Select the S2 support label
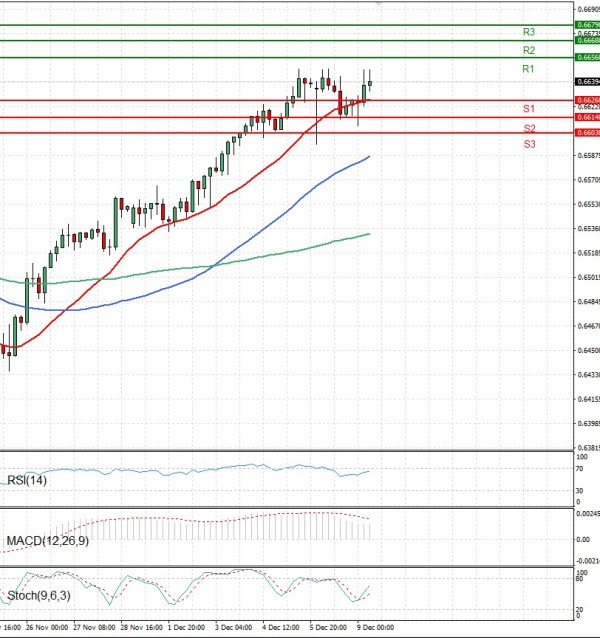The width and height of the screenshot is (600, 638). coord(528,129)
